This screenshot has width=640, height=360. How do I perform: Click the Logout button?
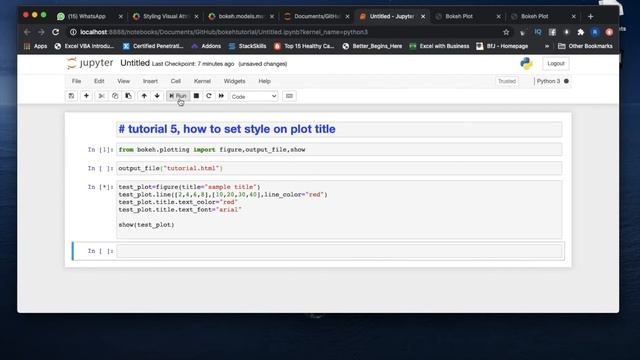(556, 64)
